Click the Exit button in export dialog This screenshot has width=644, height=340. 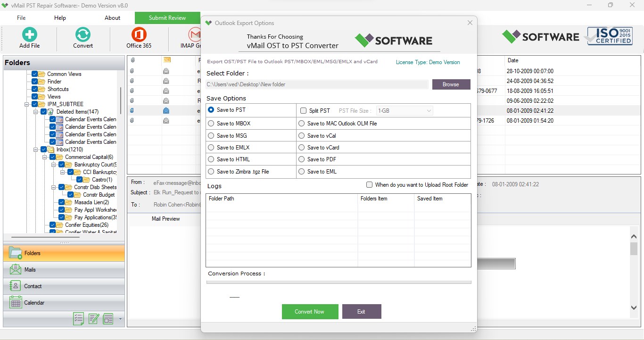tap(362, 312)
